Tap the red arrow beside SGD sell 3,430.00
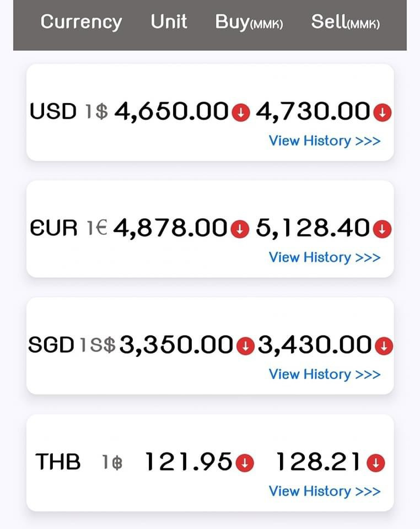 (384, 346)
